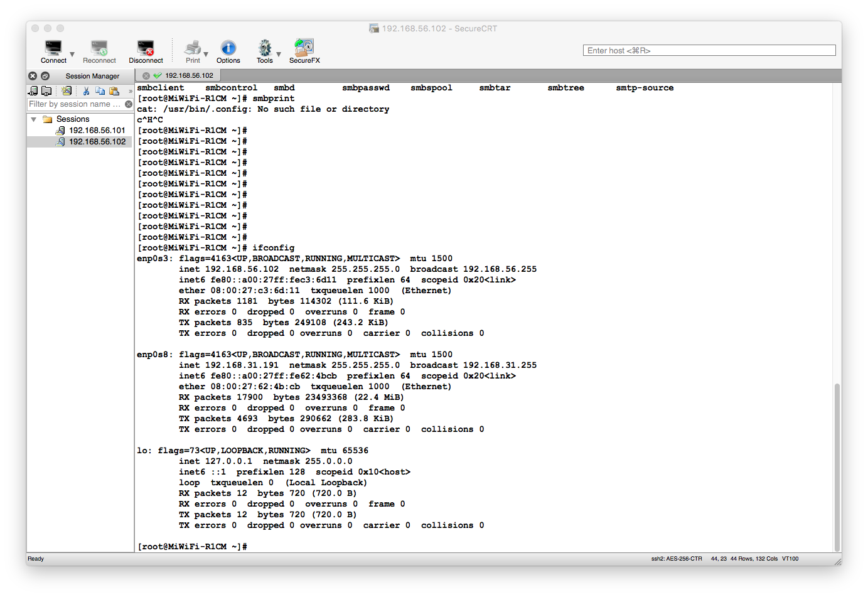The image size is (868, 597).
Task: Click the terminal vertical scrollbar
Action: pos(837,467)
